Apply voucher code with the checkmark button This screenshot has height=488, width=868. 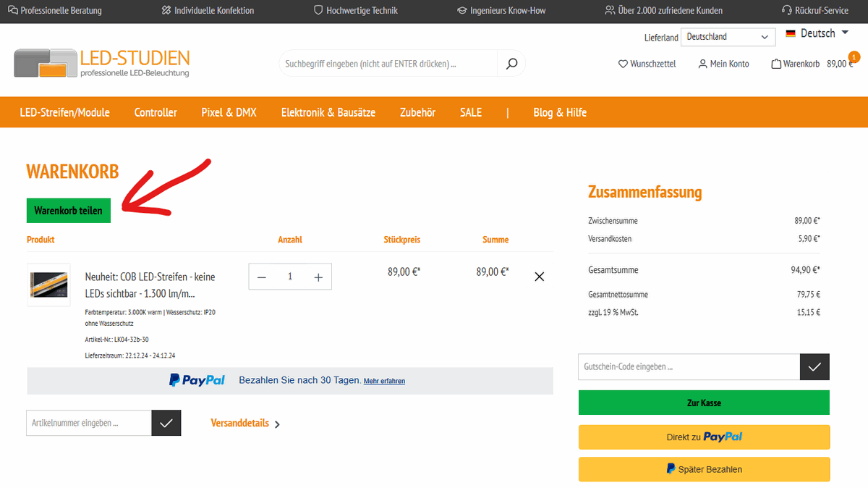(x=814, y=367)
